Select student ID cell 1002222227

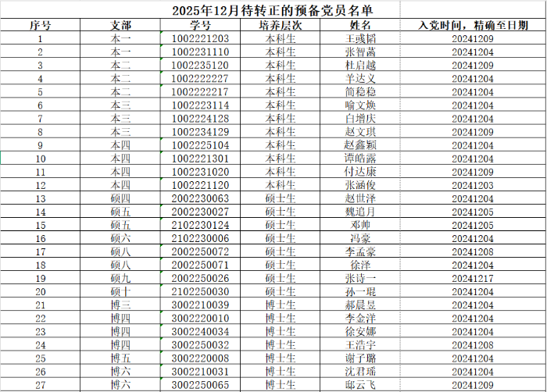click(200, 78)
